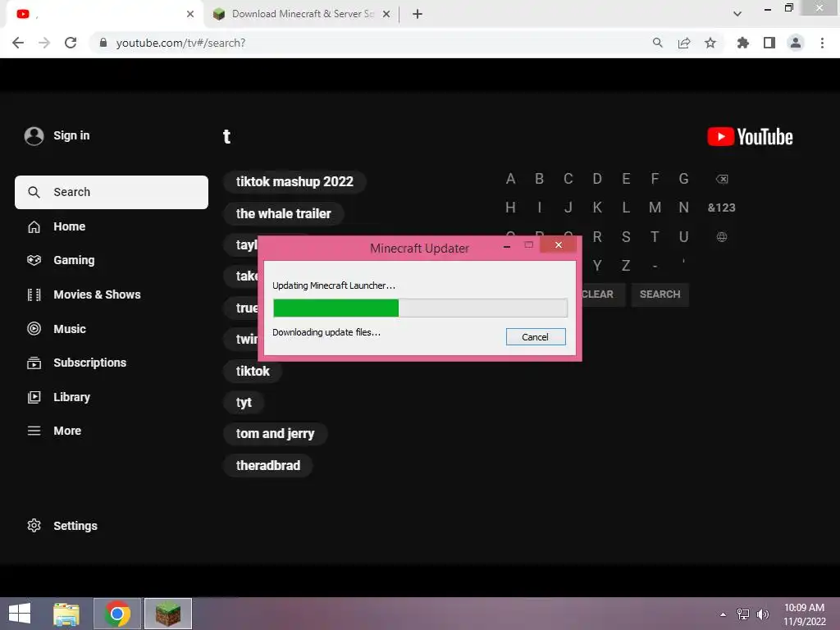This screenshot has width=840, height=630.
Task: Select suggestion tom and jerry
Action: [x=276, y=434]
